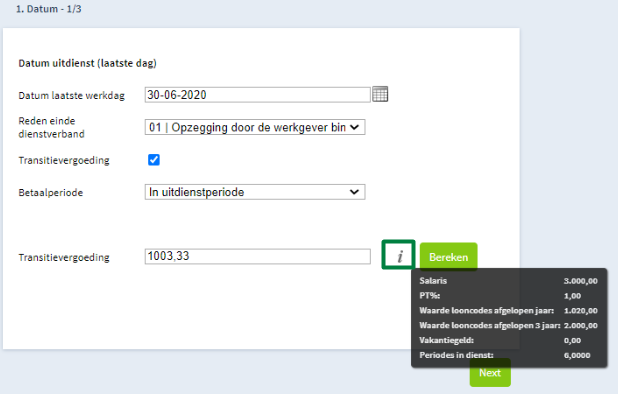Click 'Waarde looncodes afgelopen jaar:' row
Viewport: 618px width, 394px height.
click(508, 310)
